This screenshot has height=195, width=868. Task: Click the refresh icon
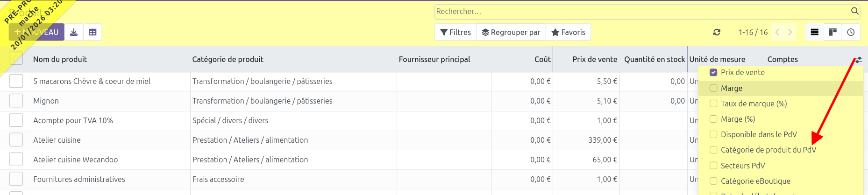(x=717, y=32)
